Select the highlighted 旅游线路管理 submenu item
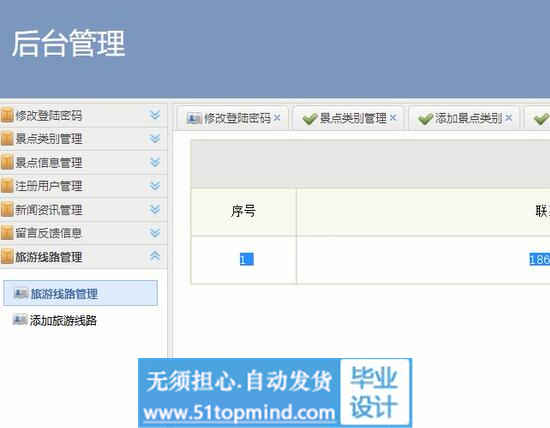550x428 pixels. pos(80,293)
